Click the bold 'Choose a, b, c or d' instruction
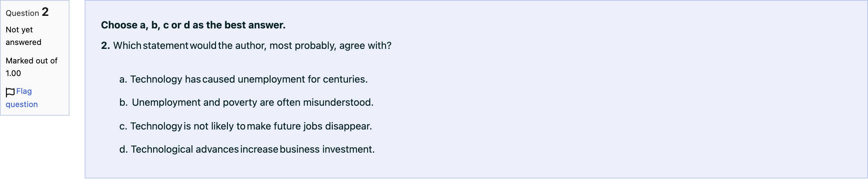Viewport: 868px width, 189px height. [x=193, y=25]
